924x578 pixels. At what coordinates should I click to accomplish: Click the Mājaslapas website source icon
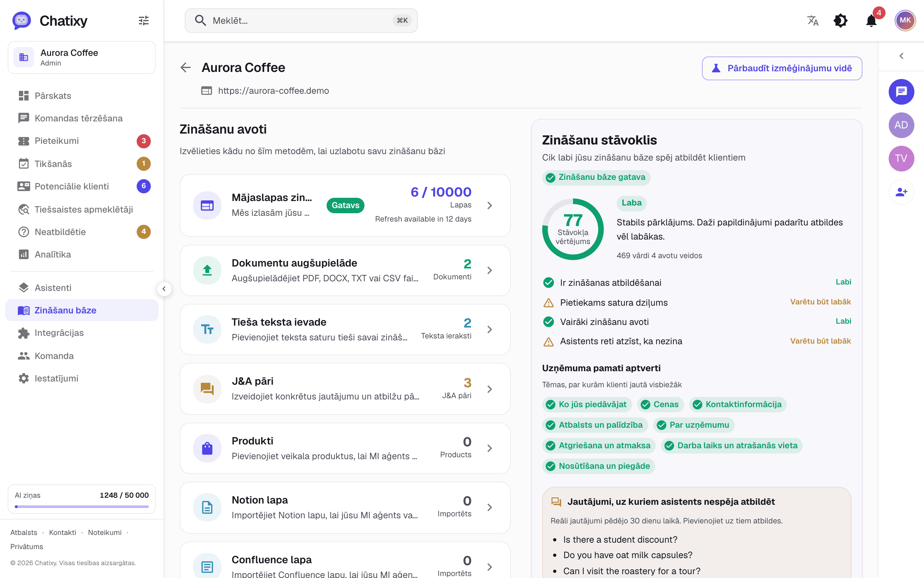207,206
